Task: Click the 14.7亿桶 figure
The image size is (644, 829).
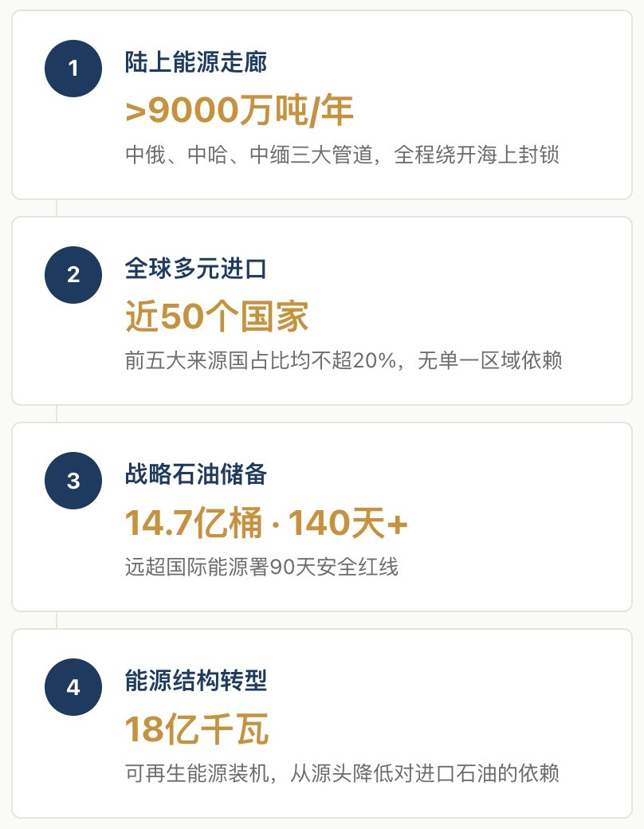Action: click(194, 524)
